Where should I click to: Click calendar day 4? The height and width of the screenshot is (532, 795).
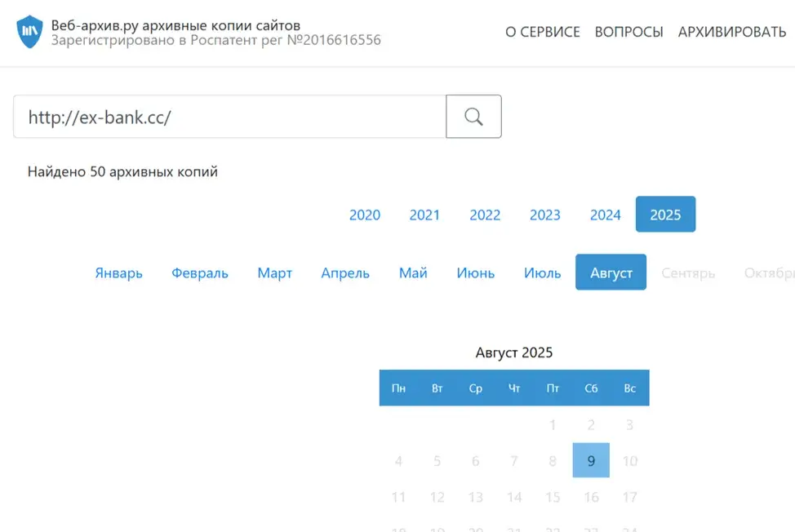click(398, 460)
